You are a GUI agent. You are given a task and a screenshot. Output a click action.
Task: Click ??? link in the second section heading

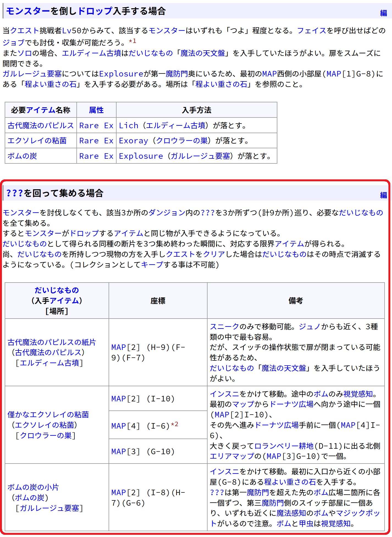click(x=15, y=193)
